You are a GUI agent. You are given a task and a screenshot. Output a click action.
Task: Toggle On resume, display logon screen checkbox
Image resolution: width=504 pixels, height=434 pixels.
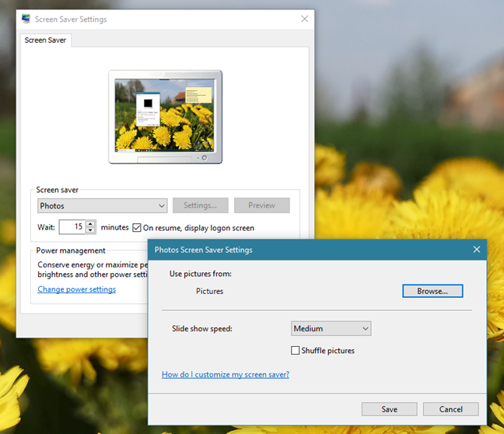137,228
